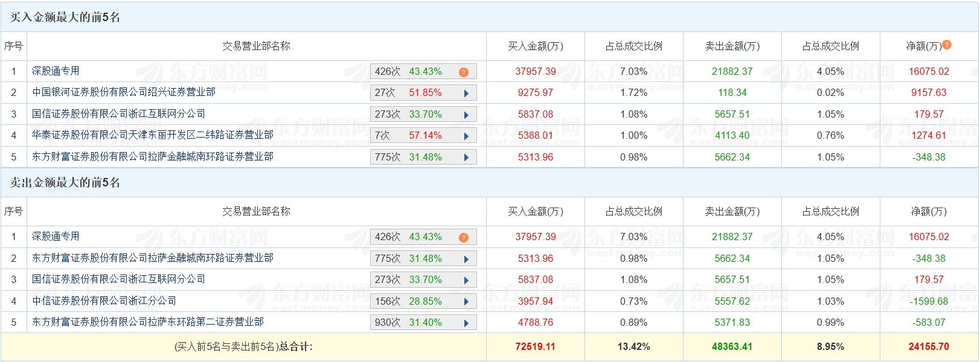Click total buy ratio 13.42%
The image size is (980, 362).
tap(634, 346)
